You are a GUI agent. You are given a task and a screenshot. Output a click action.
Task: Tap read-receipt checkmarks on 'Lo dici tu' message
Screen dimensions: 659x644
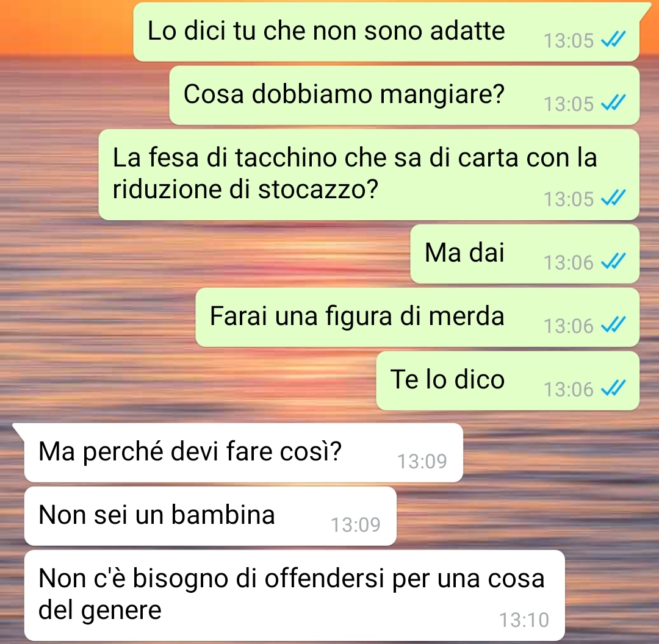613,39
